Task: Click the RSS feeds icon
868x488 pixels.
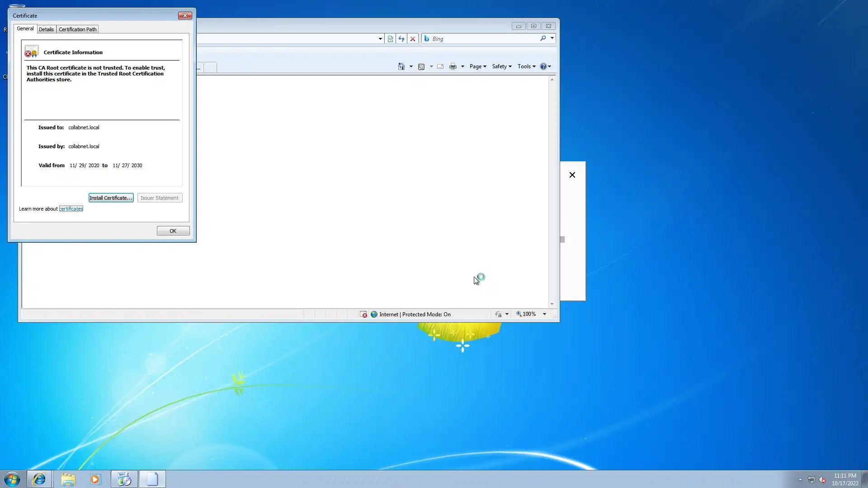Action: click(421, 66)
